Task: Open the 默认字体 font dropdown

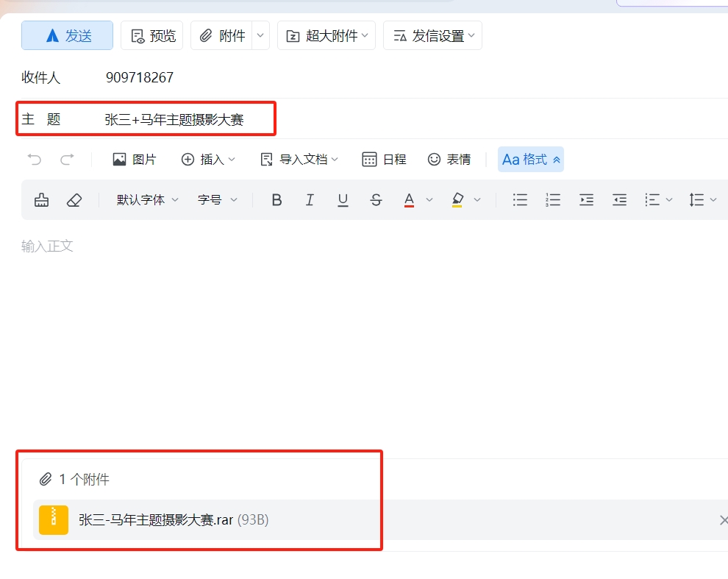Action: tap(147, 199)
